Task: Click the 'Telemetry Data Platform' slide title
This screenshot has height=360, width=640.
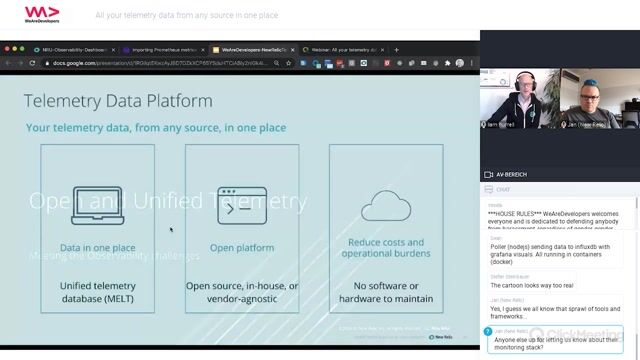Action: click(118, 101)
